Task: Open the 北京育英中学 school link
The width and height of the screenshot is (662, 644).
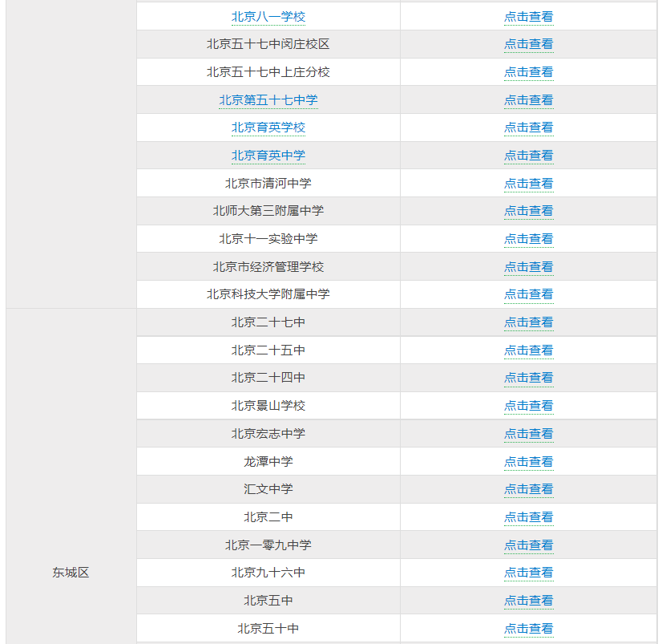Action: coord(268,156)
